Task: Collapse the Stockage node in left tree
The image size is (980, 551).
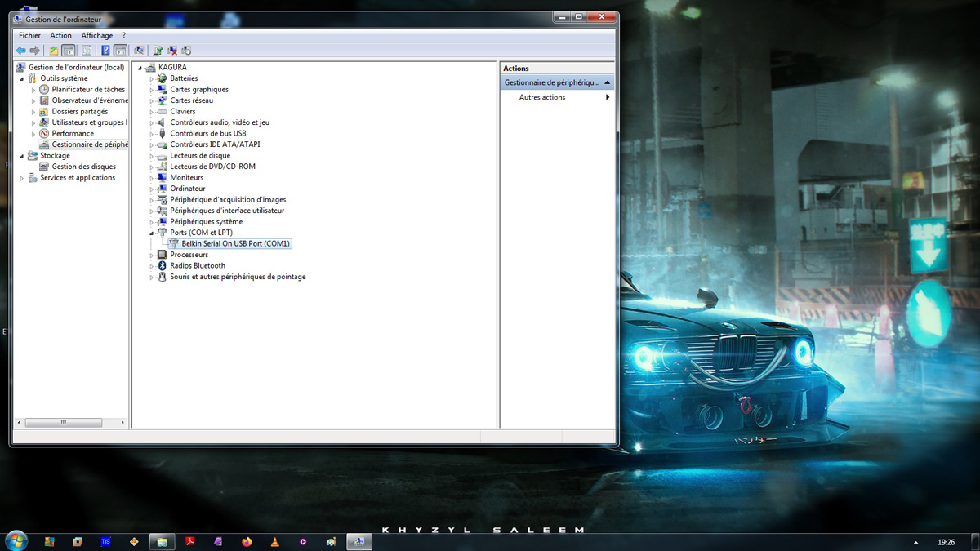Action: pyautogui.click(x=22, y=156)
